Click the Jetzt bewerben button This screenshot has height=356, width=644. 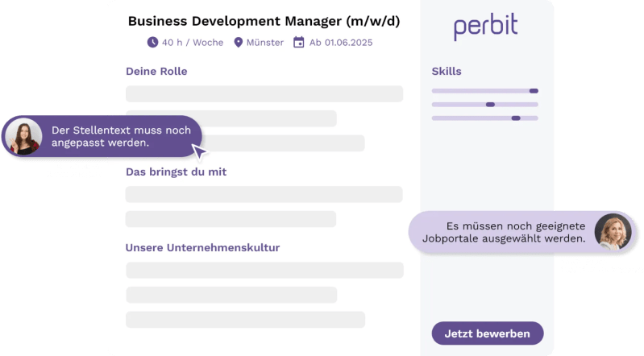click(x=488, y=333)
